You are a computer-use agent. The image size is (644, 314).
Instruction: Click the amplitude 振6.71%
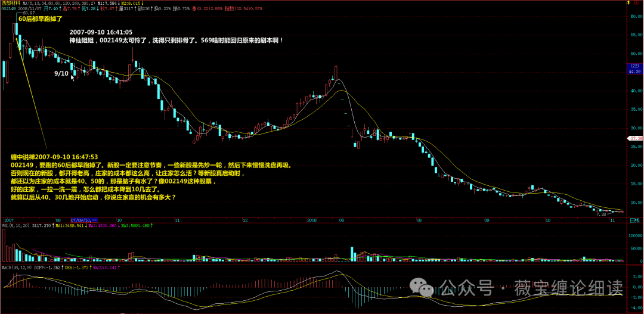tap(181, 8)
